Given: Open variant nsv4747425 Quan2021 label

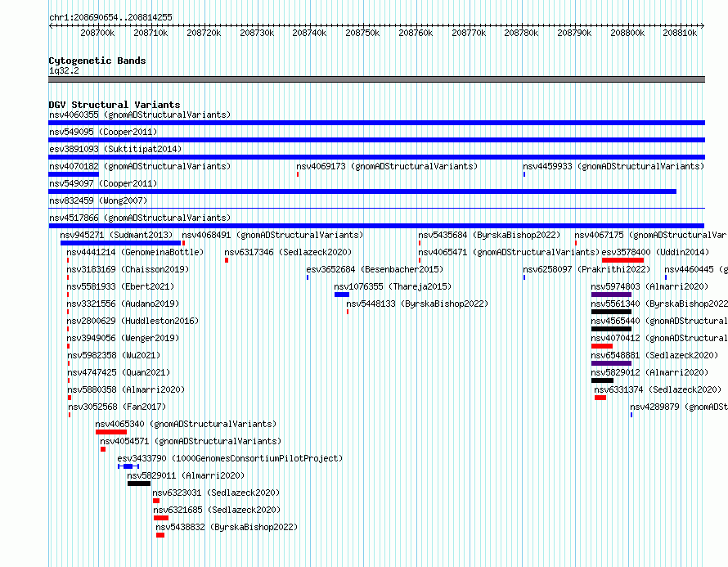Looking at the screenshot, I should pos(119,372).
